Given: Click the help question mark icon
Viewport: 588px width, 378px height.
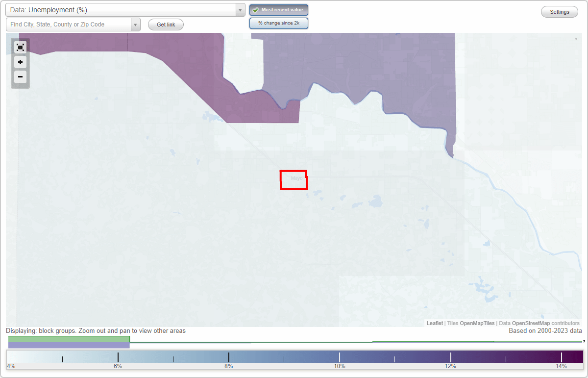Looking at the screenshot, I should pos(585,342).
